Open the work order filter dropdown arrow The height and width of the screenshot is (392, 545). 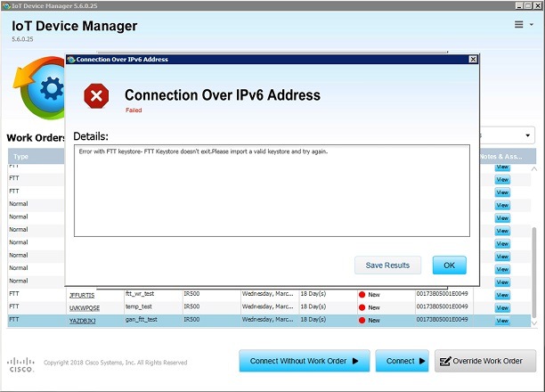pyautogui.click(x=527, y=135)
